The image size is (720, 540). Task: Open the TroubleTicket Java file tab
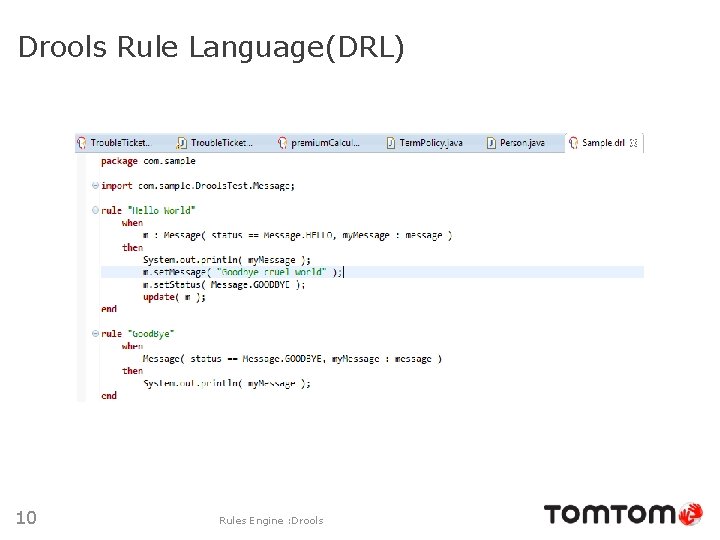215,143
